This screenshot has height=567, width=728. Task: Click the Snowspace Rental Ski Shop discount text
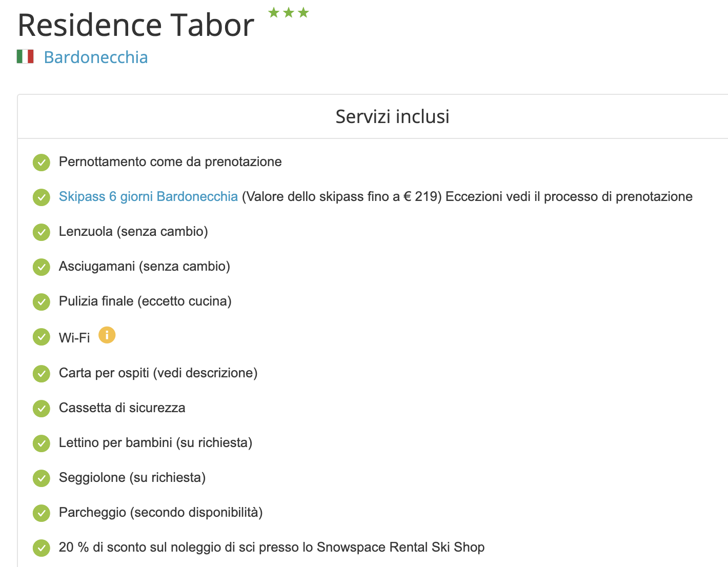pyautogui.click(x=272, y=547)
